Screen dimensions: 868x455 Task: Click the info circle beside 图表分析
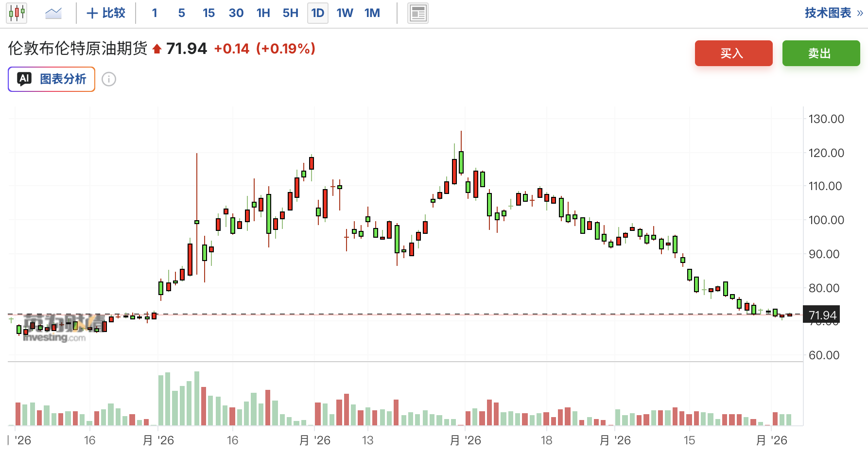109,79
